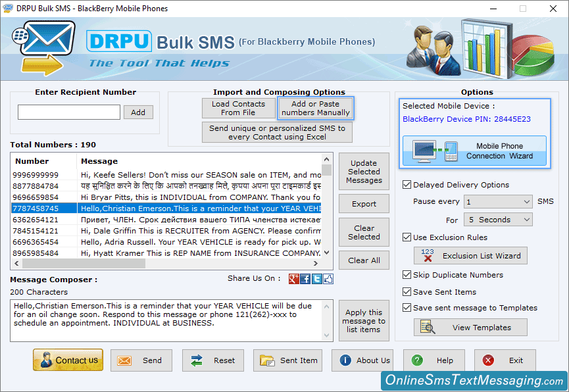
Task: Click the horizontal scrollbar left arrow
Action: [16, 264]
